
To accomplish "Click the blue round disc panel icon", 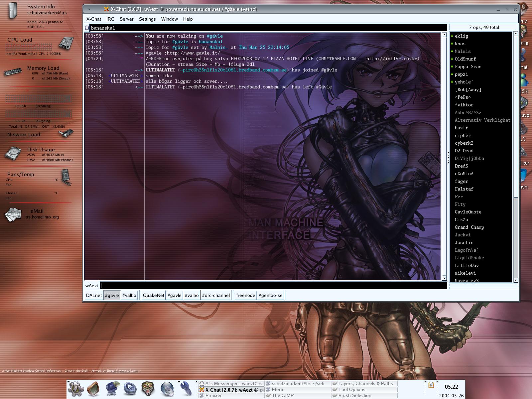I will tap(130, 389).
